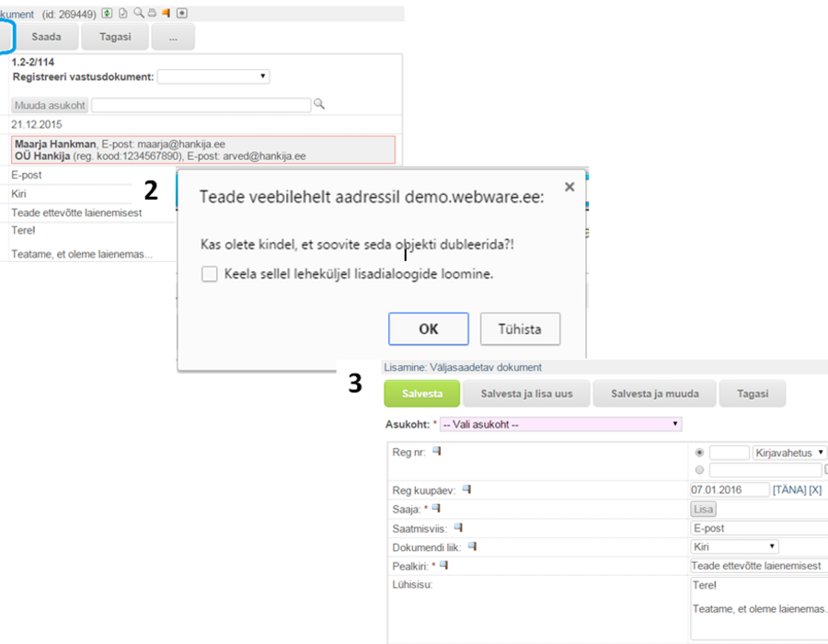
Task: Click the Saatmisviis 'E-post' field
Action: (x=759, y=528)
